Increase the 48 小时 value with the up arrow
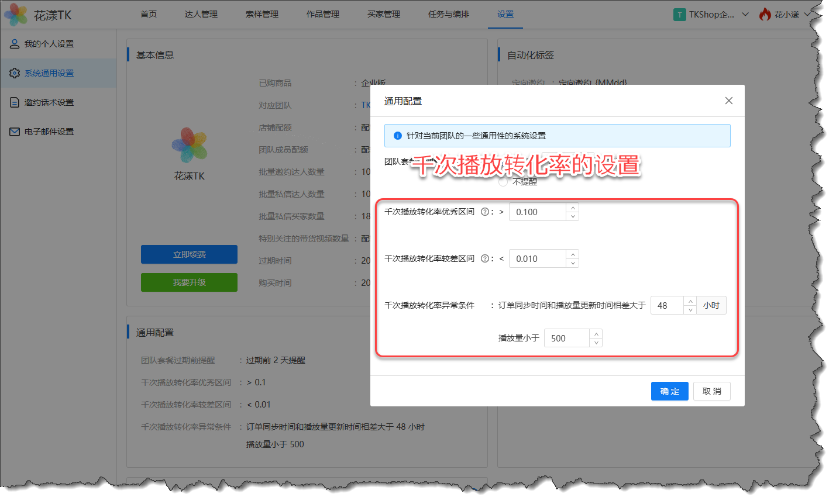 pos(690,301)
